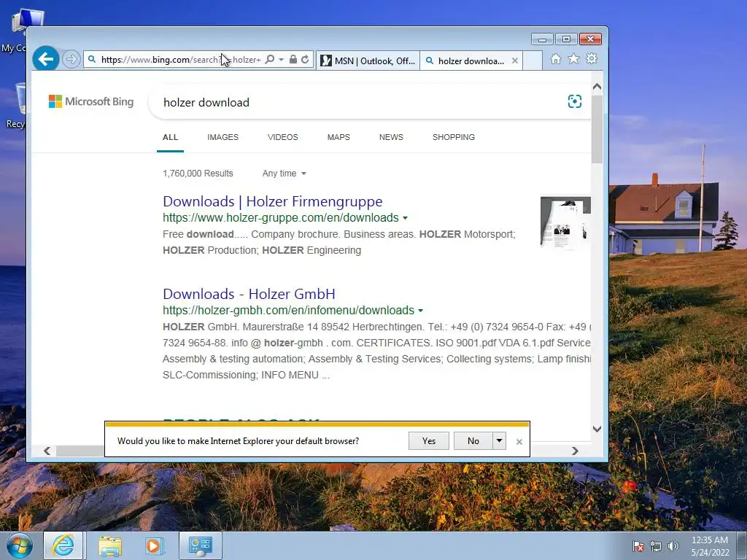Open the dropdown arrow beside No
Viewport: 747px width, 560px height.
coord(499,441)
